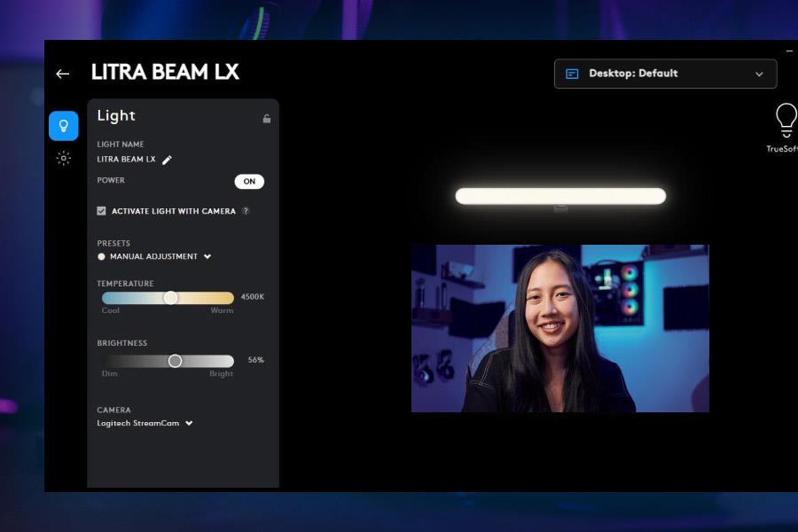
Task: Click the Temperature slider handle
Action: point(171,297)
